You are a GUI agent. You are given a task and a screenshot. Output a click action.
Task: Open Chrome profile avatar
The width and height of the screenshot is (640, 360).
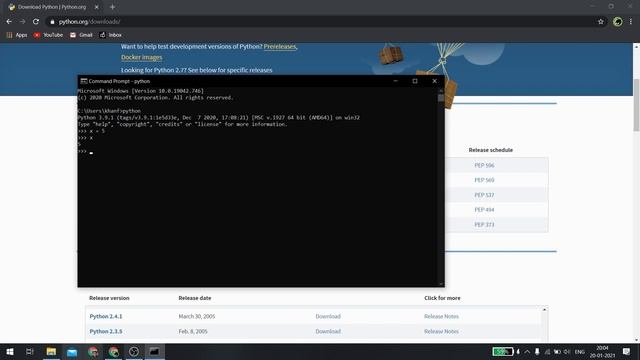tap(618, 22)
